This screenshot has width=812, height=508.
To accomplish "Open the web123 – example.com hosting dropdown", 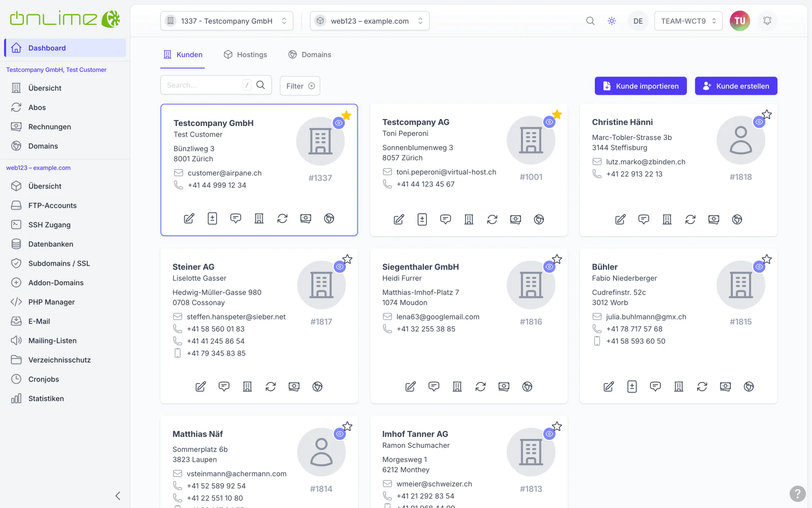I will [x=369, y=21].
